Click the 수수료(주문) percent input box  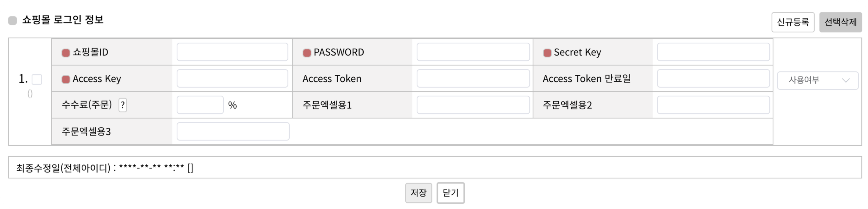click(200, 105)
